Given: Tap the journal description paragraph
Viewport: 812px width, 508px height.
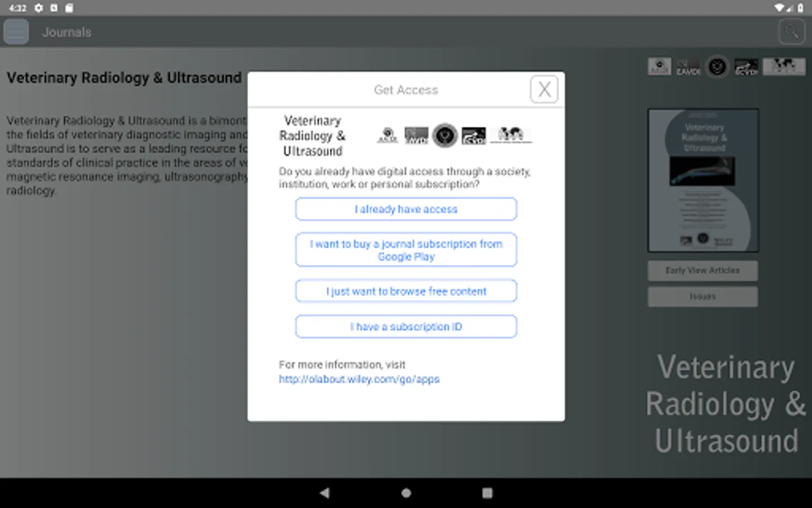Looking at the screenshot, I should coord(127,155).
